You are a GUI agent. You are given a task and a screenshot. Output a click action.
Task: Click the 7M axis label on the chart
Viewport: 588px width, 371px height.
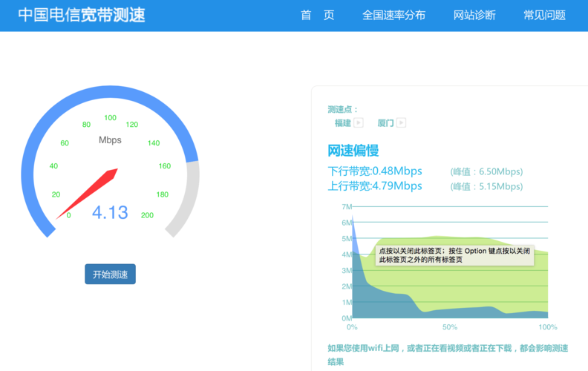click(x=347, y=206)
